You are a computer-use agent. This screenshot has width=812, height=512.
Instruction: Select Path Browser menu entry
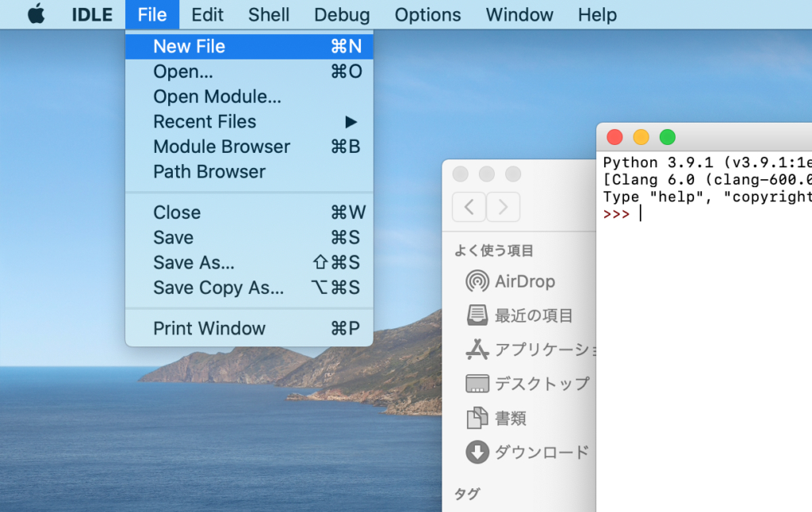pyautogui.click(x=249, y=171)
